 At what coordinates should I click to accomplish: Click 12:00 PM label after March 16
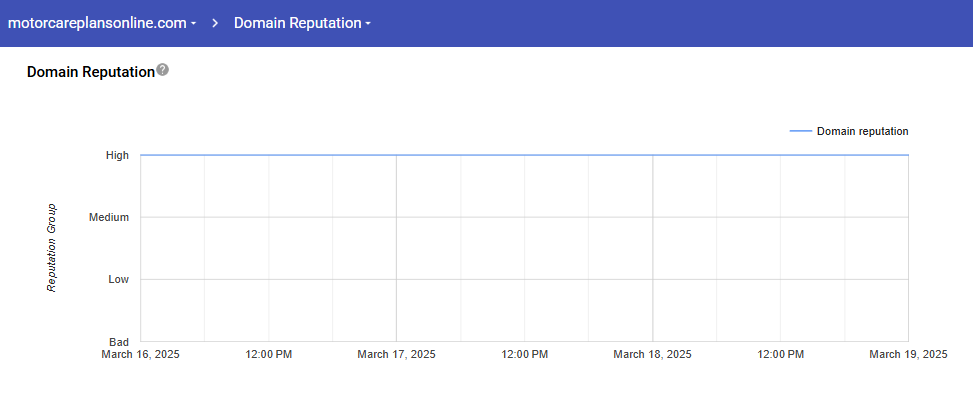tap(268, 354)
